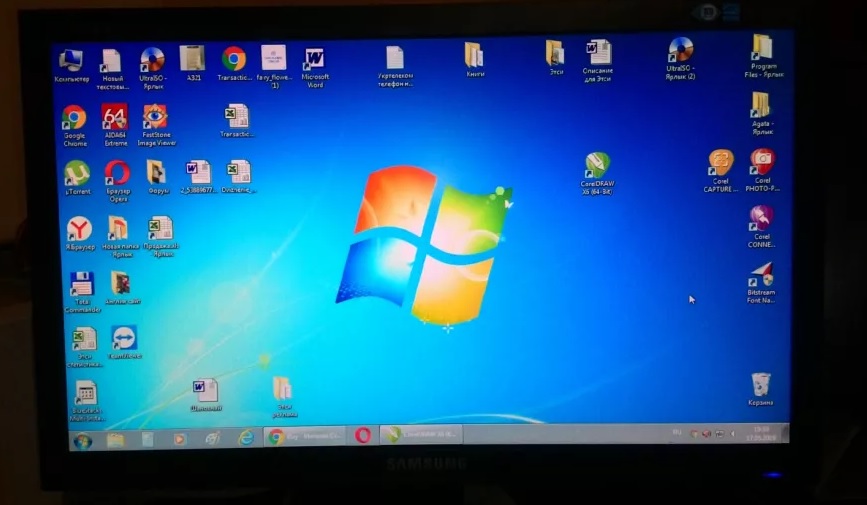The width and height of the screenshot is (867, 505).
Task: Open the top-row Этси folder
Action: pos(555,58)
